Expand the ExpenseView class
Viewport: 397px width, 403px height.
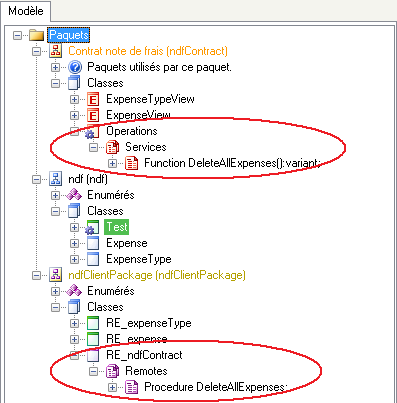(x=74, y=115)
